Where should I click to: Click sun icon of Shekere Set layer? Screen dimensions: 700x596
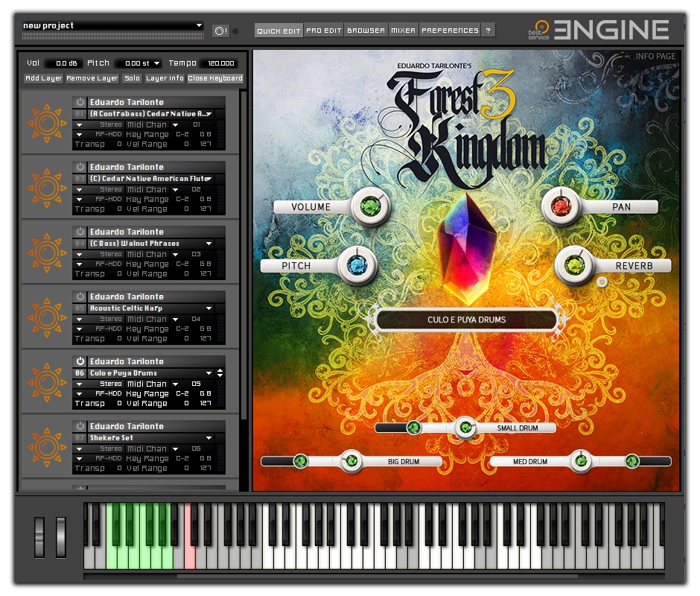(46, 447)
